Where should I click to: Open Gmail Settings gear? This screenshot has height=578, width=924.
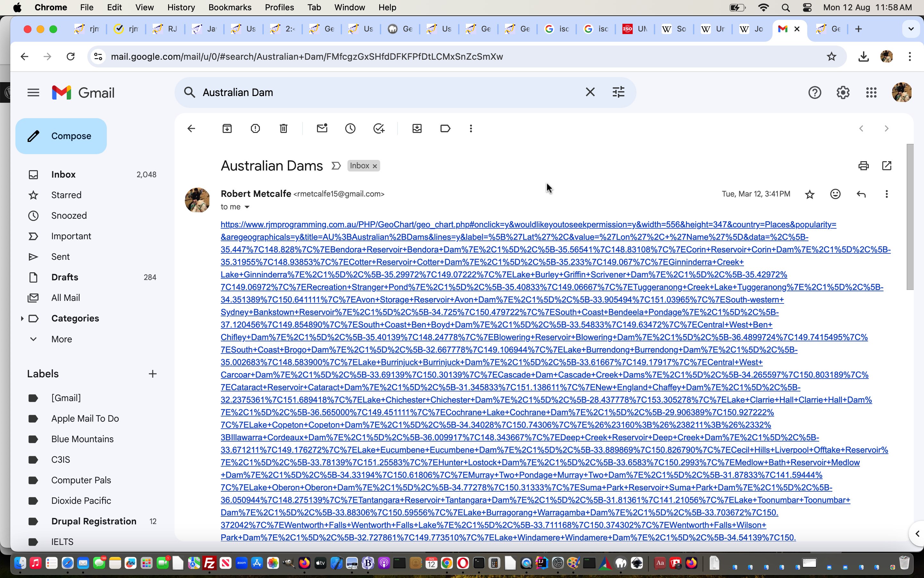pyautogui.click(x=843, y=92)
